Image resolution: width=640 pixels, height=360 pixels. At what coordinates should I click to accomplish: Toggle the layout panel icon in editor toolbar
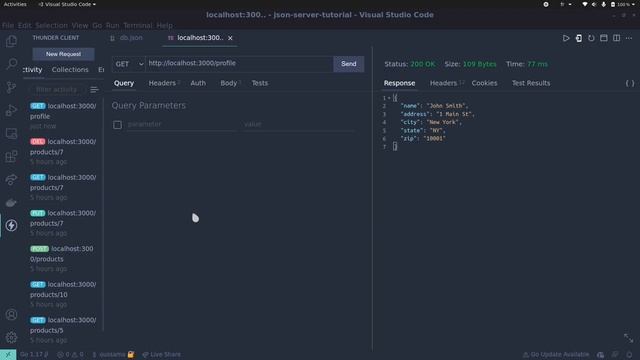pos(604,38)
